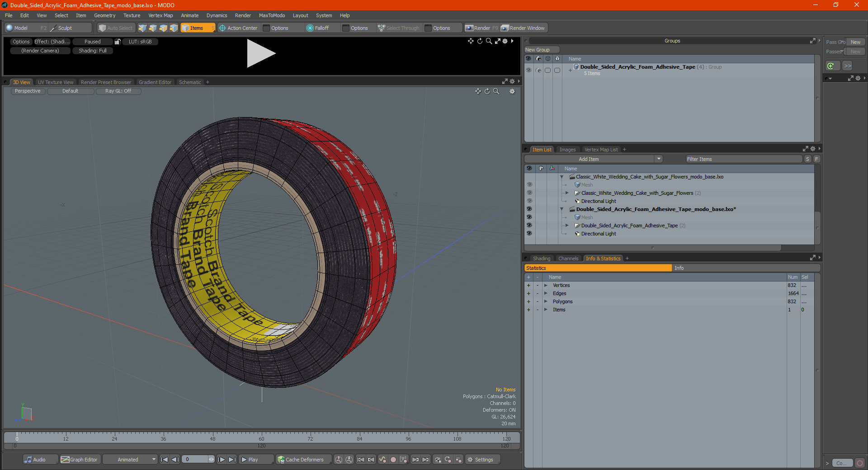Start the preview render play arrow
The height and width of the screenshot is (470, 868).
click(260, 53)
